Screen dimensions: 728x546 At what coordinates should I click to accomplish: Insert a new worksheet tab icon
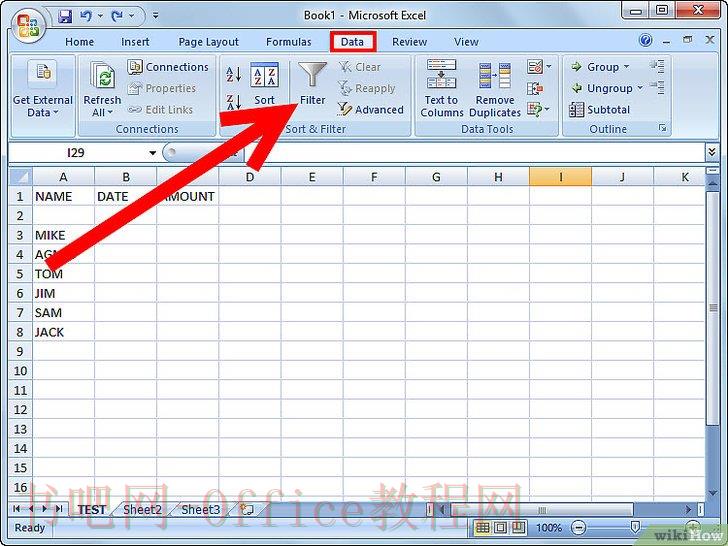(x=247, y=509)
